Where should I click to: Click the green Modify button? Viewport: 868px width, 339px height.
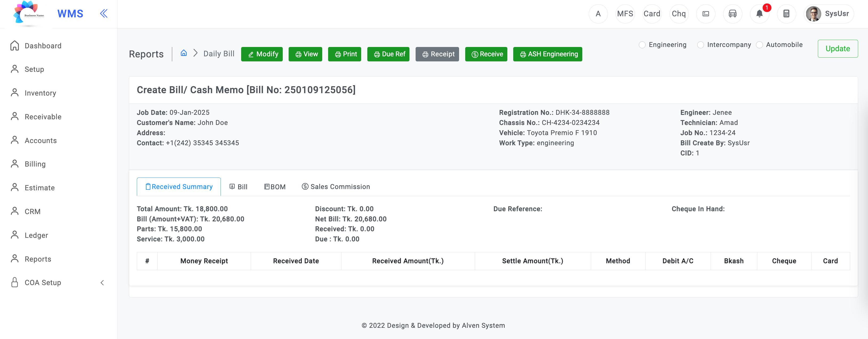(262, 54)
